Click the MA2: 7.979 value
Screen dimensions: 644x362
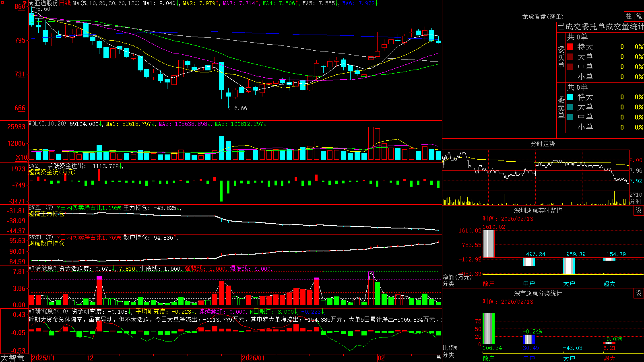(x=200, y=3)
